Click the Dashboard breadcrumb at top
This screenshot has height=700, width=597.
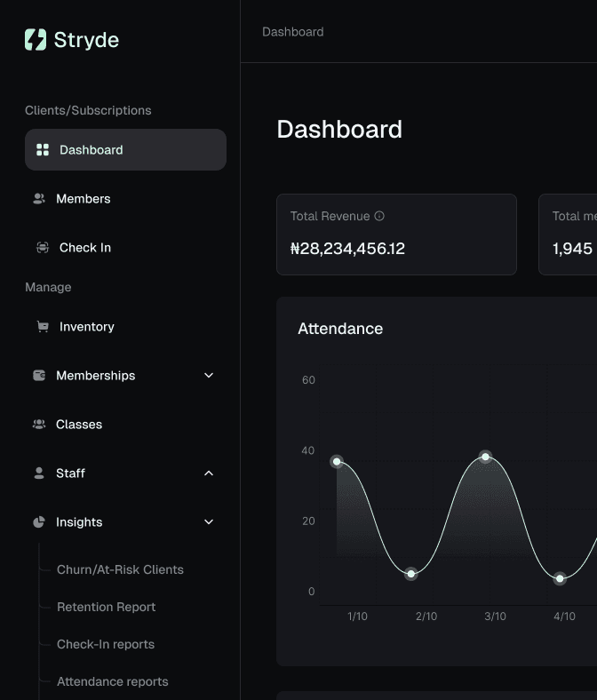coord(293,32)
